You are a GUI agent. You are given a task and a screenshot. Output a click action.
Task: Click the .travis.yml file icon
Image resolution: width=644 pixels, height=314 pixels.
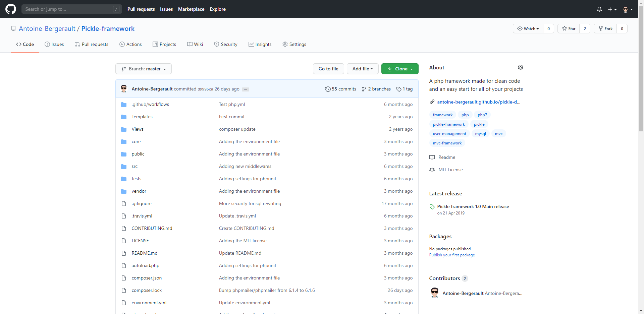pos(124,216)
